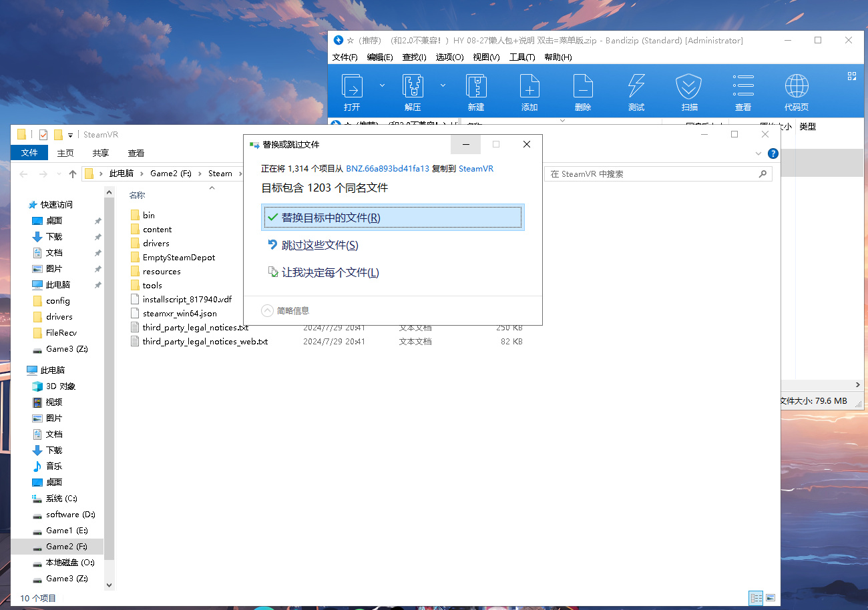Click the navigation pane scrollbar down arrow
The width and height of the screenshot is (868, 610).
[110, 585]
